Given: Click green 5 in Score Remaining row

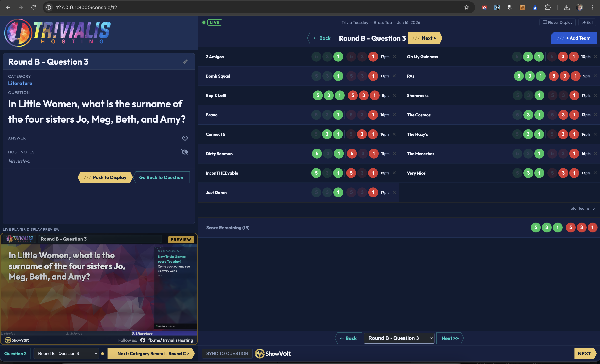Looking at the screenshot, I should click(x=535, y=228).
